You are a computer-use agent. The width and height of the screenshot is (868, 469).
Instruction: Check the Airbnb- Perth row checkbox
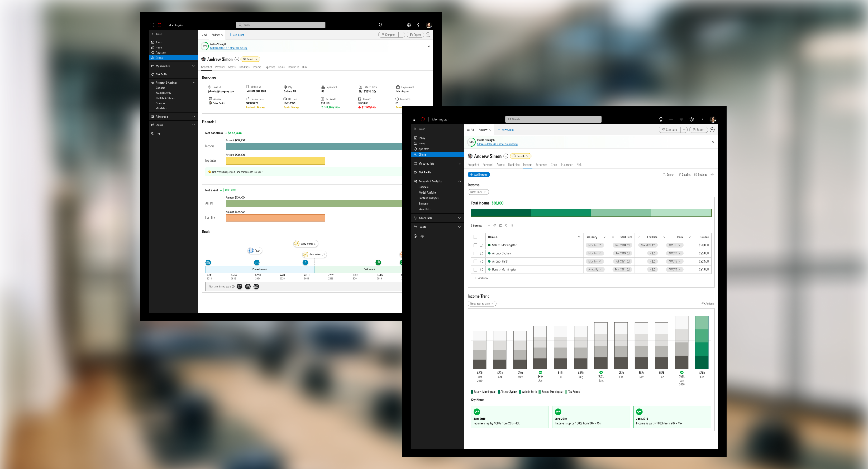[475, 261]
